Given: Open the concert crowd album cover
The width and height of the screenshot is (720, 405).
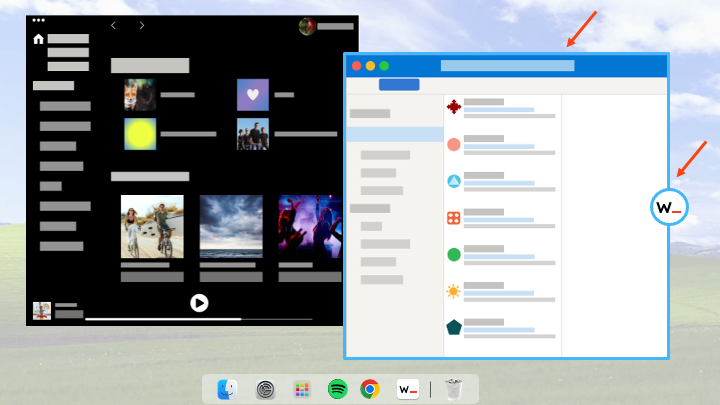Looking at the screenshot, I should 310,226.
